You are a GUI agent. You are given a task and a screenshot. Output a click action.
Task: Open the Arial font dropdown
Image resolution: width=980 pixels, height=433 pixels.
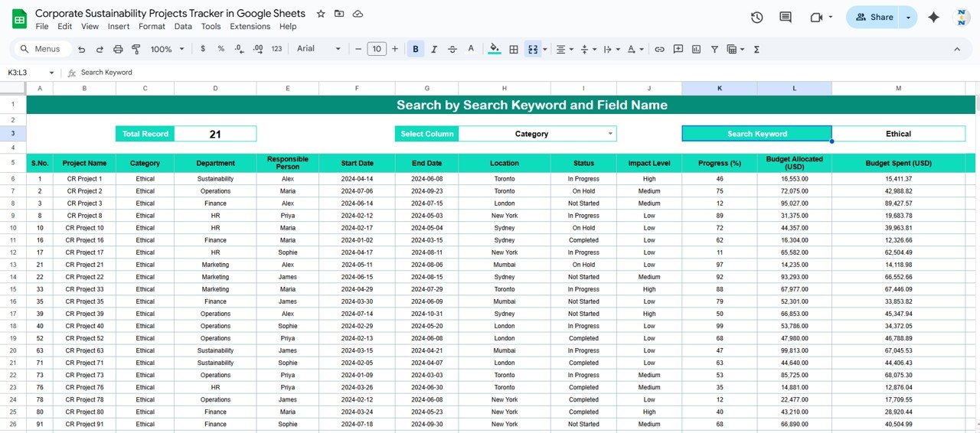(x=318, y=49)
